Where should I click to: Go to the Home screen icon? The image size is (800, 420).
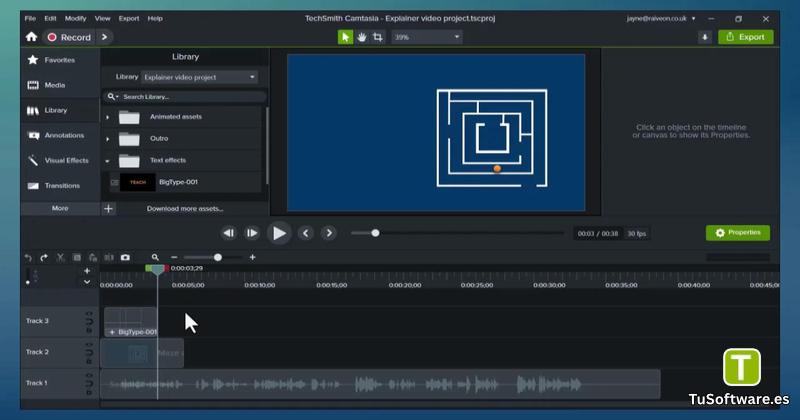[32, 37]
